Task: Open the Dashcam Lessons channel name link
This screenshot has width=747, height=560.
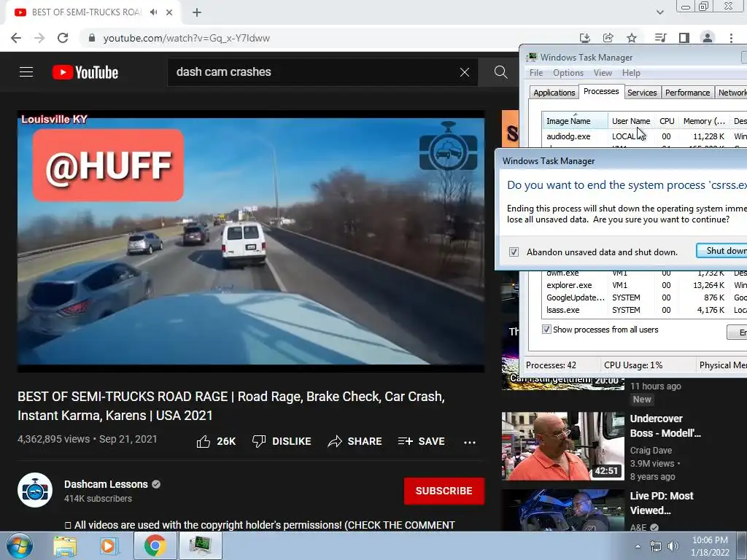Action: 106,484
